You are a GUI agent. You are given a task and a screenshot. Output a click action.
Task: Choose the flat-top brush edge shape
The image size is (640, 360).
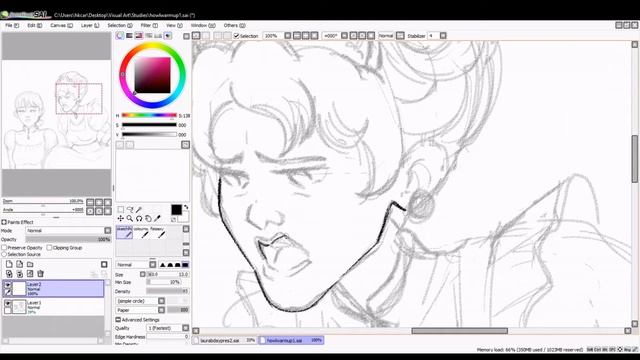tap(185, 265)
